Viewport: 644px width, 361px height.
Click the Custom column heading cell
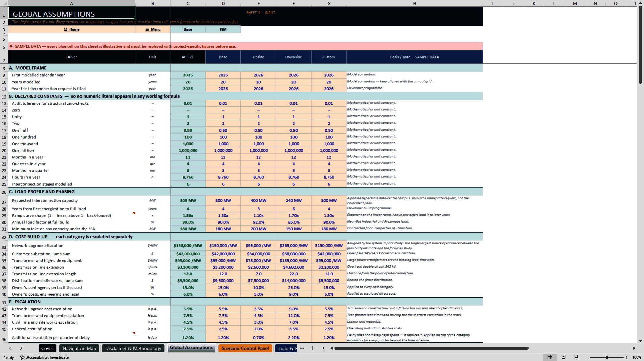click(x=329, y=57)
